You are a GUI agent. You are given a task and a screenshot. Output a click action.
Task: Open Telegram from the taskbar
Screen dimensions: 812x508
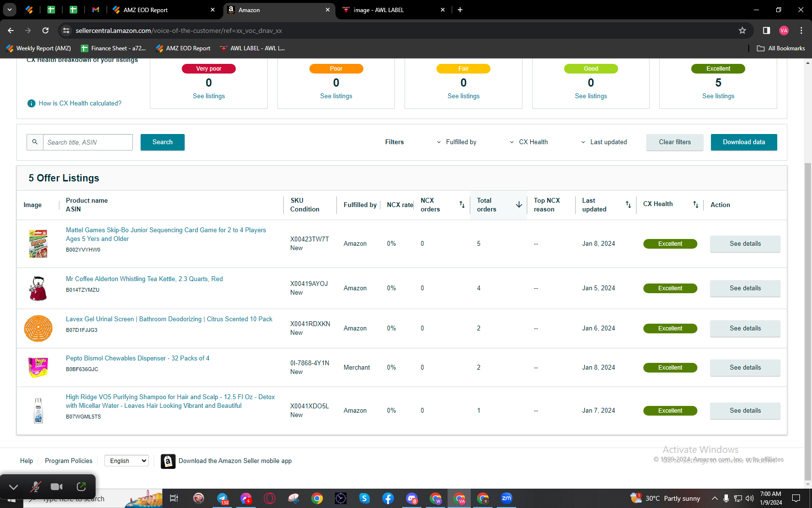(222, 498)
